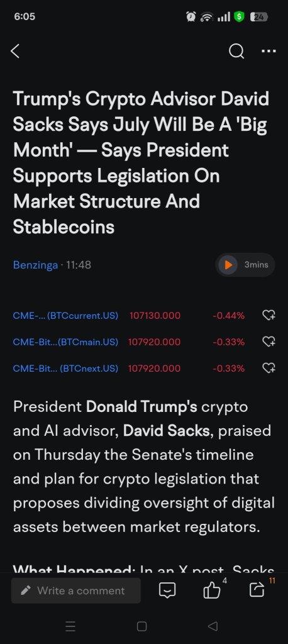
Task: Tap the green dollar status bar icon
Action: pos(239,17)
